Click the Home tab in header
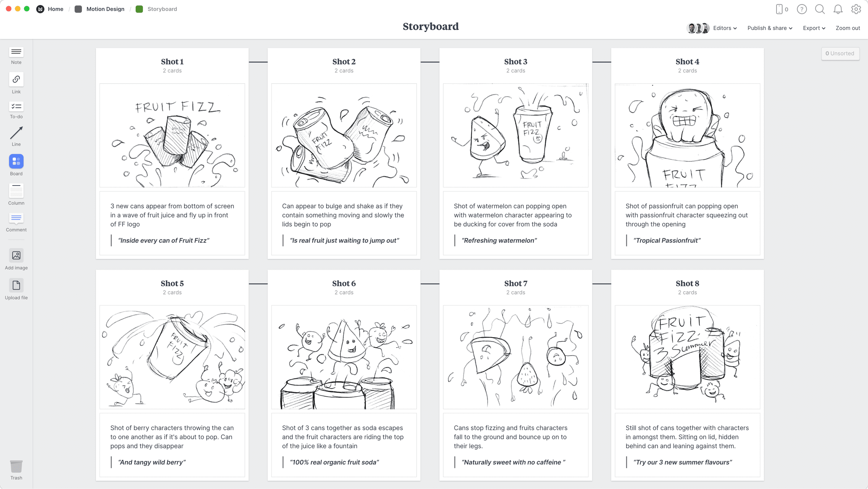This screenshot has width=868, height=489. click(55, 9)
